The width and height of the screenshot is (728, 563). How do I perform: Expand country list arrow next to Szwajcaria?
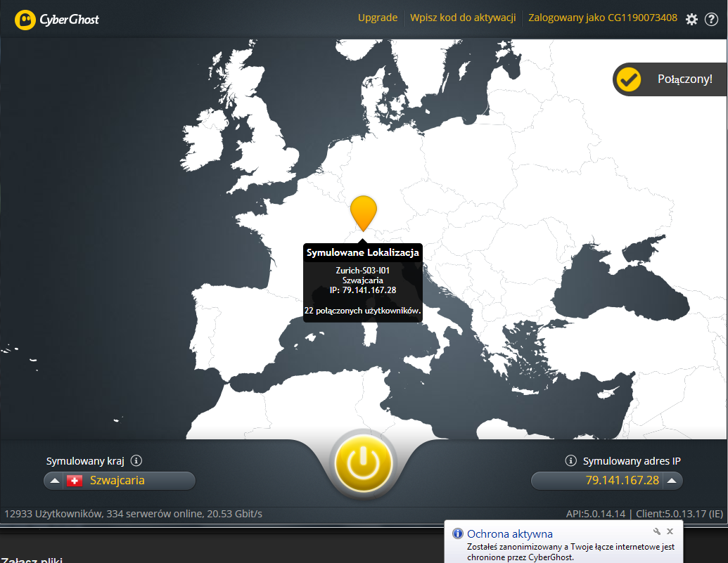(x=55, y=480)
